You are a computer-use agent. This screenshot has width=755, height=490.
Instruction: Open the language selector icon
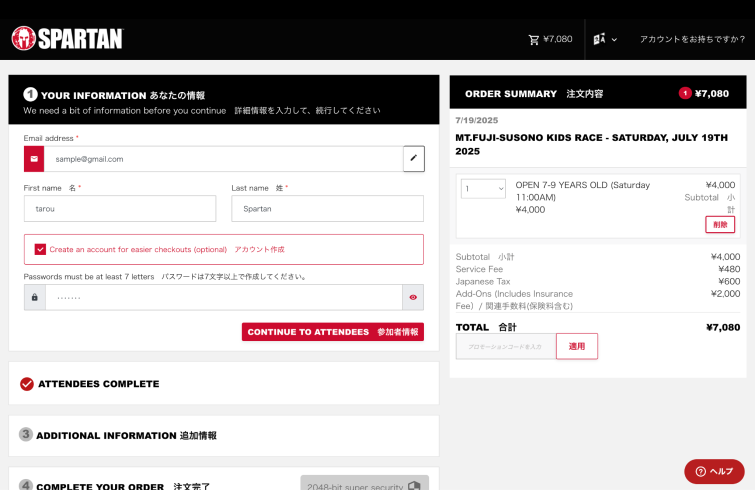click(x=599, y=39)
